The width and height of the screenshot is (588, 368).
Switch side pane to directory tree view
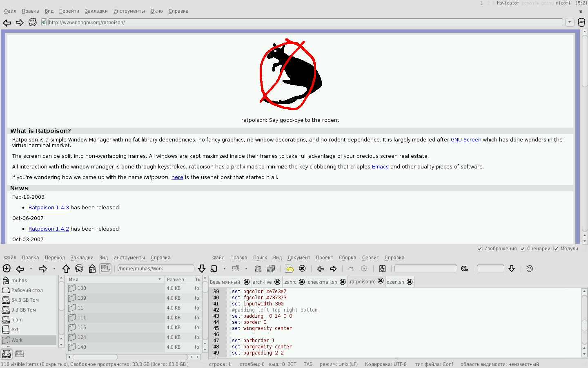tap(19, 354)
